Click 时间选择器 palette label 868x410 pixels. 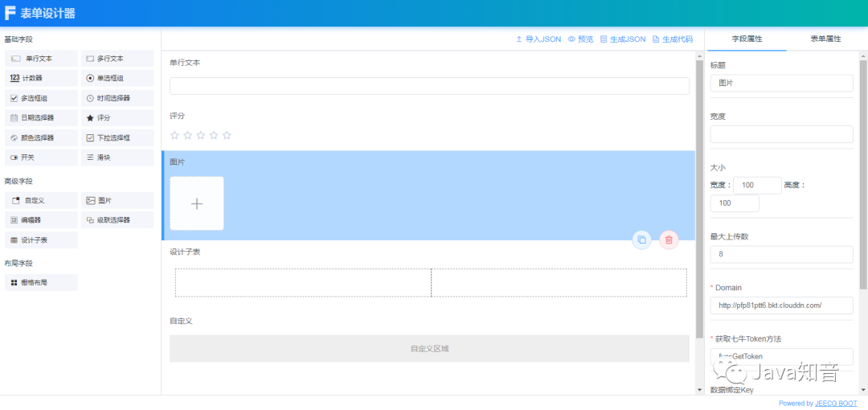pyautogui.click(x=113, y=98)
